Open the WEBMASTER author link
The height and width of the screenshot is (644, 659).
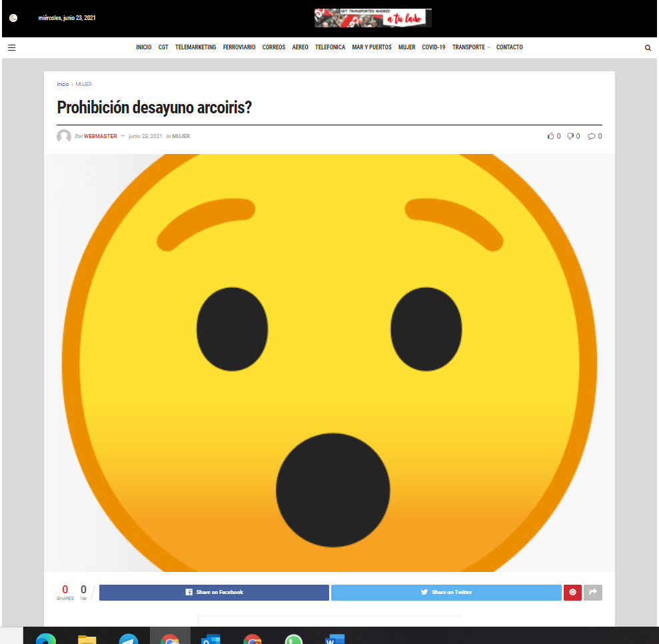pos(100,136)
